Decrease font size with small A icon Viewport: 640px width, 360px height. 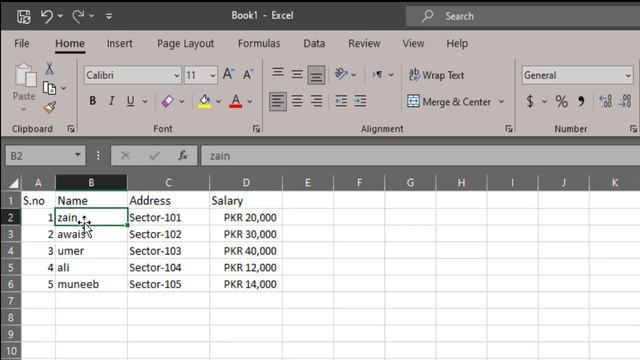(x=248, y=74)
